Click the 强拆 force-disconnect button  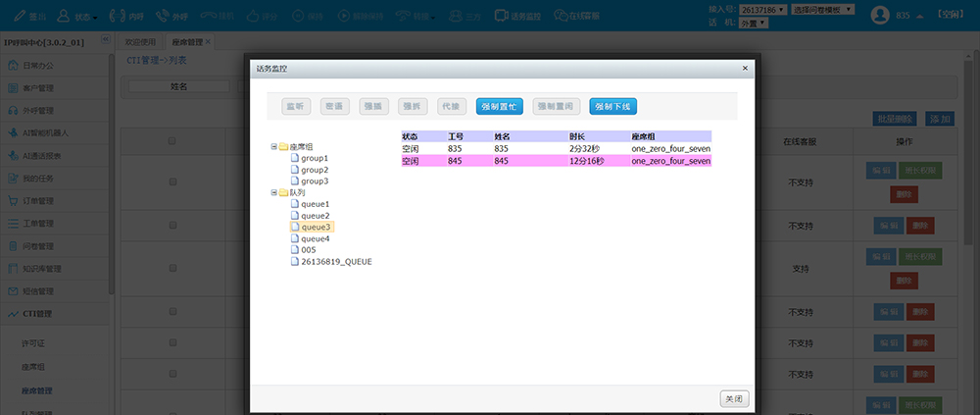click(x=413, y=106)
